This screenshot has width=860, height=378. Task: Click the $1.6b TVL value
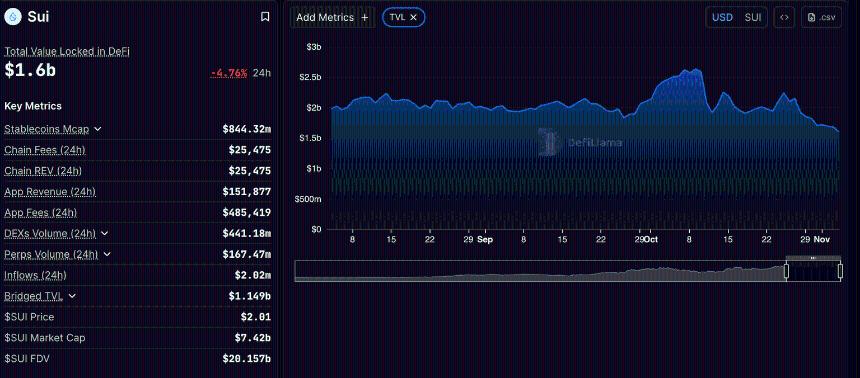coord(30,70)
